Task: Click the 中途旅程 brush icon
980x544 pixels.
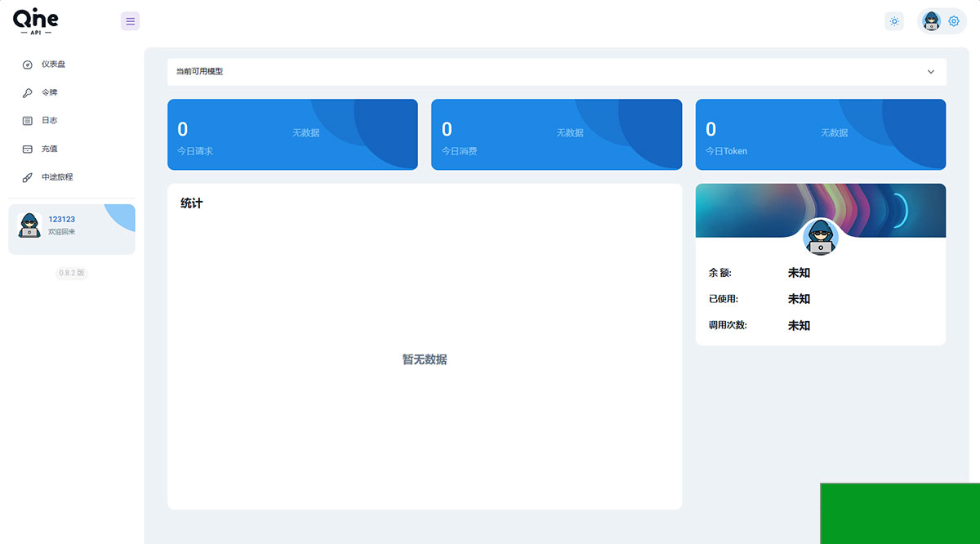Action: pyautogui.click(x=27, y=177)
